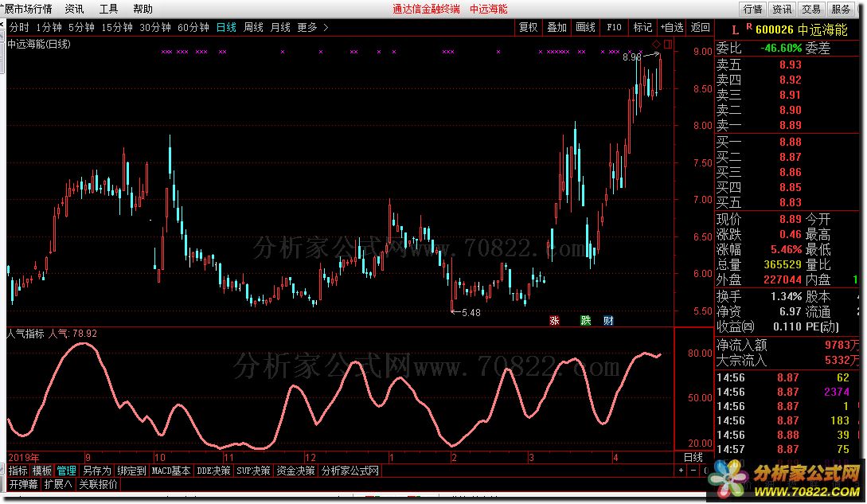Screen dimensions: 867x504
Task: Select MACD基本 template
Action: click(171, 471)
